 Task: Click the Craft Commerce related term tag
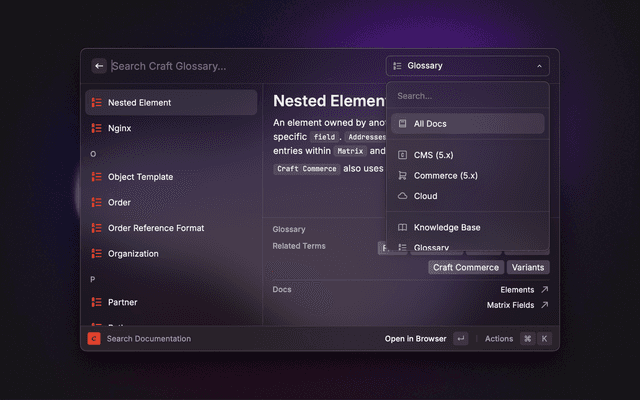(x=465, y=267)
